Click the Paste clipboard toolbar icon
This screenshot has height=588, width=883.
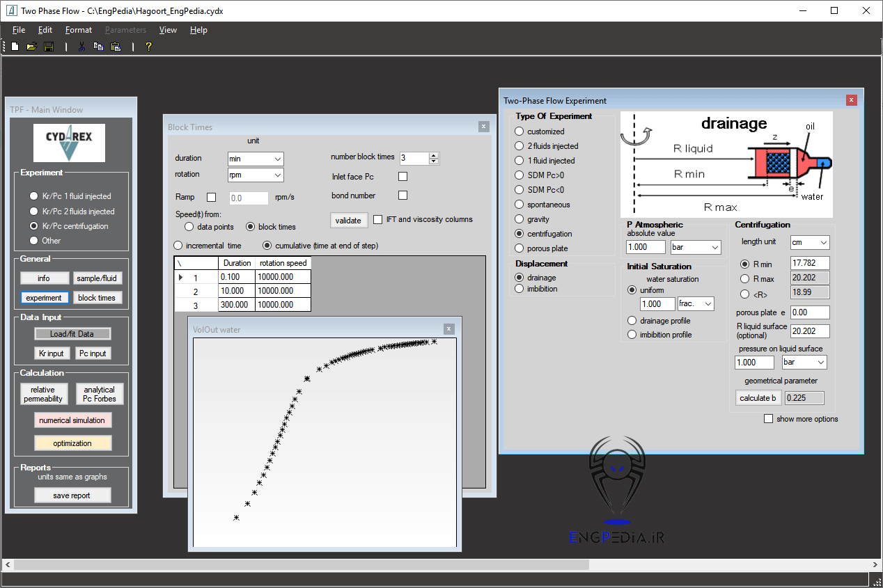[x=116, y=47]
